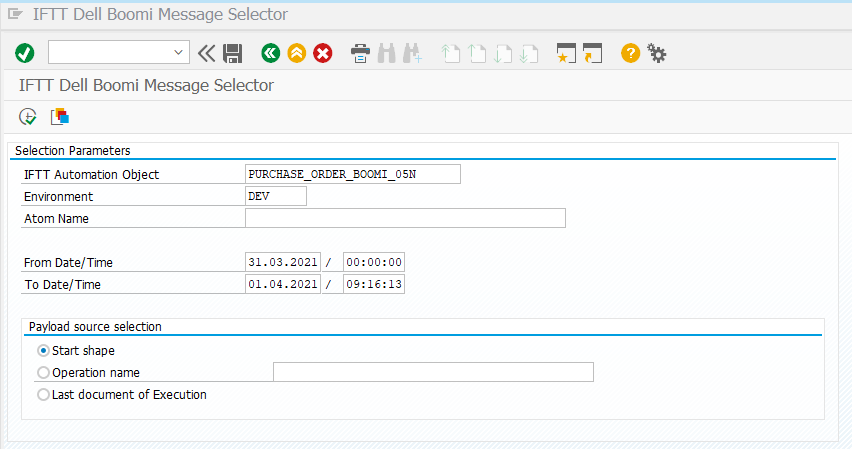Image resolution: width=852 pixels, height=449 pixels.
Task: Click the From Date field 31.03.2021
Action: pyautogui.click(x=282, y=263)
